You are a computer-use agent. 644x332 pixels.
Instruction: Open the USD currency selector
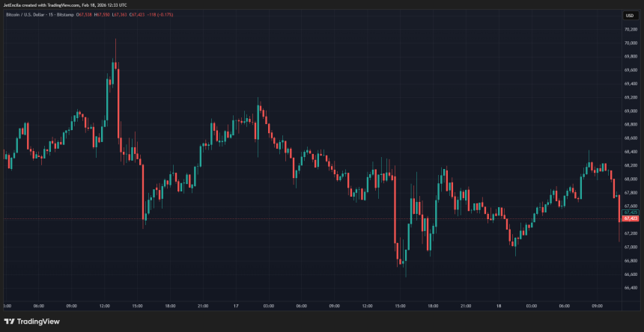pos(629,16)
